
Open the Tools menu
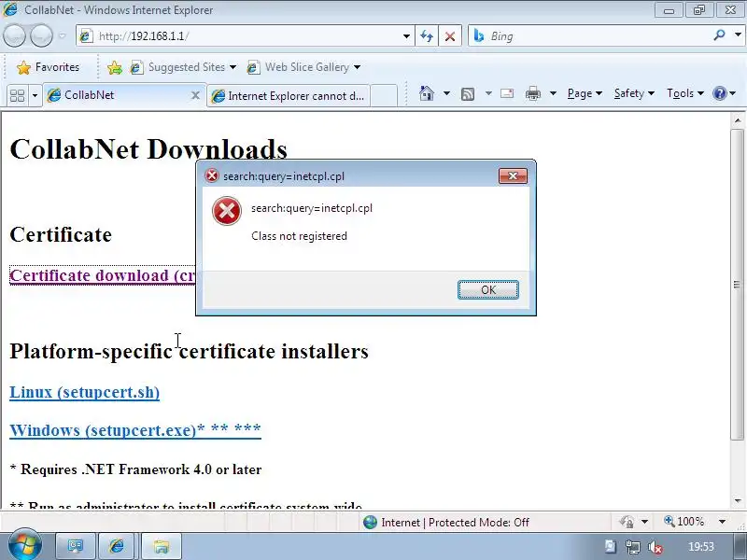685,93
